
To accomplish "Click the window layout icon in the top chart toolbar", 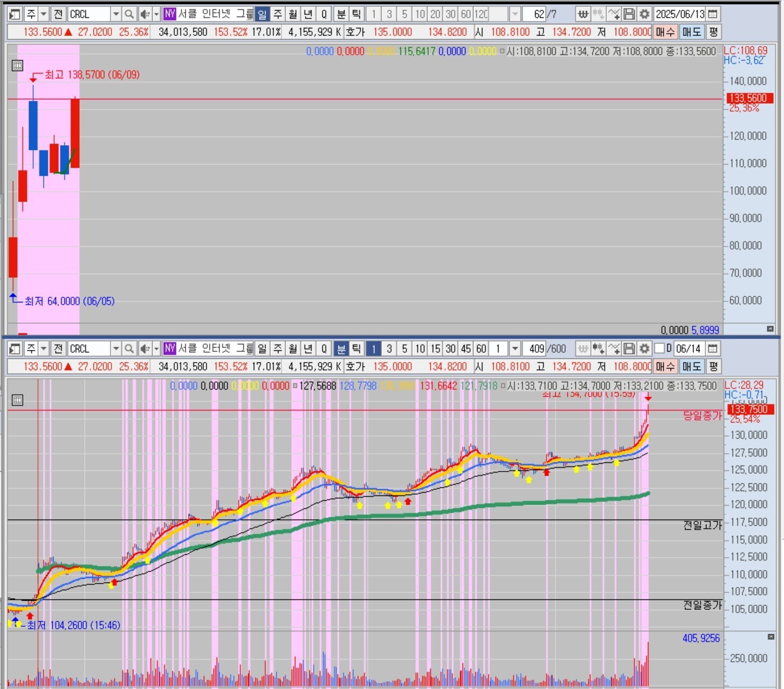I will coord(15,14).
